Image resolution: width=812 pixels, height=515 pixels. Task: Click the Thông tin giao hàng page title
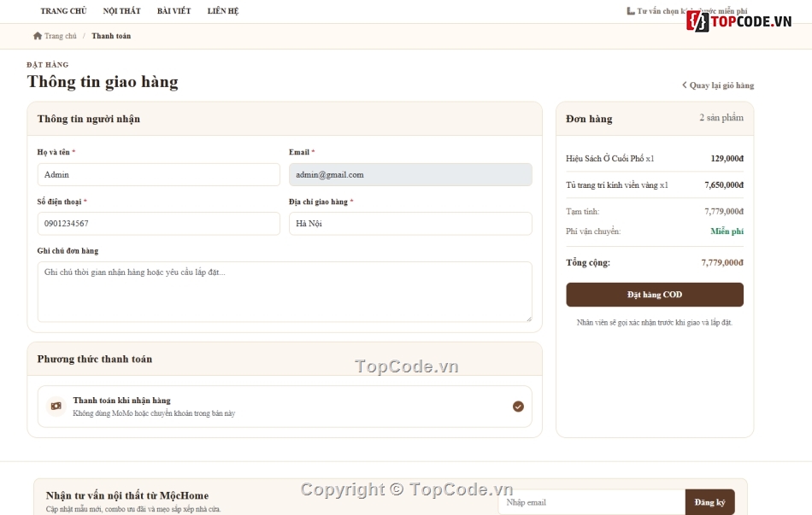point(103,82)
